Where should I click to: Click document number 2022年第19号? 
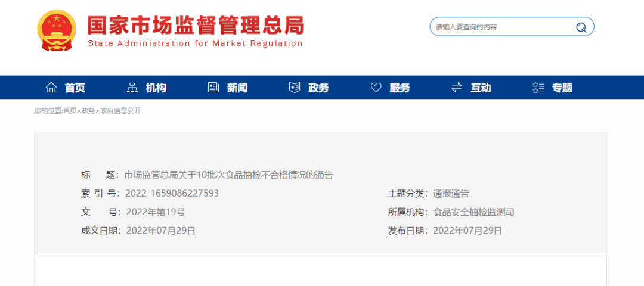(x=156, y=212)
